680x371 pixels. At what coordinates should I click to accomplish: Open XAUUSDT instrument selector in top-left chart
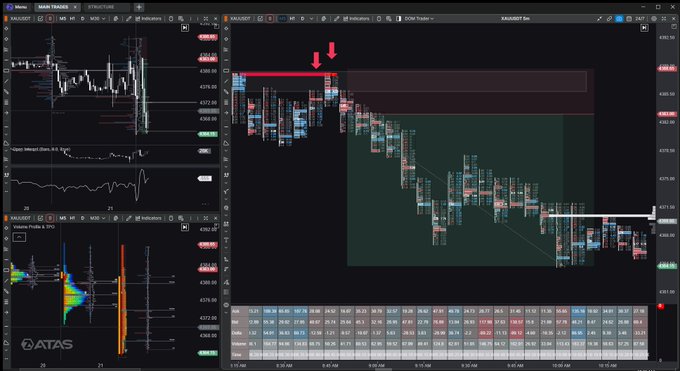[20, 19]
